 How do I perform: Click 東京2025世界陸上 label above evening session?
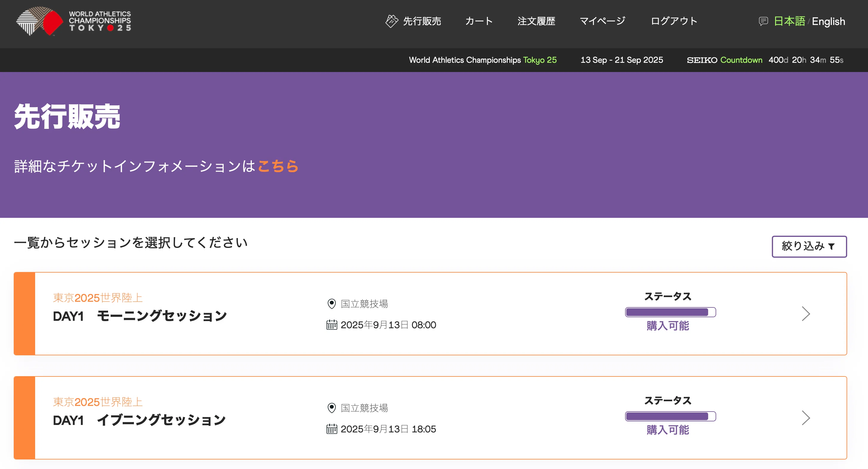click(x=98, y=402)
